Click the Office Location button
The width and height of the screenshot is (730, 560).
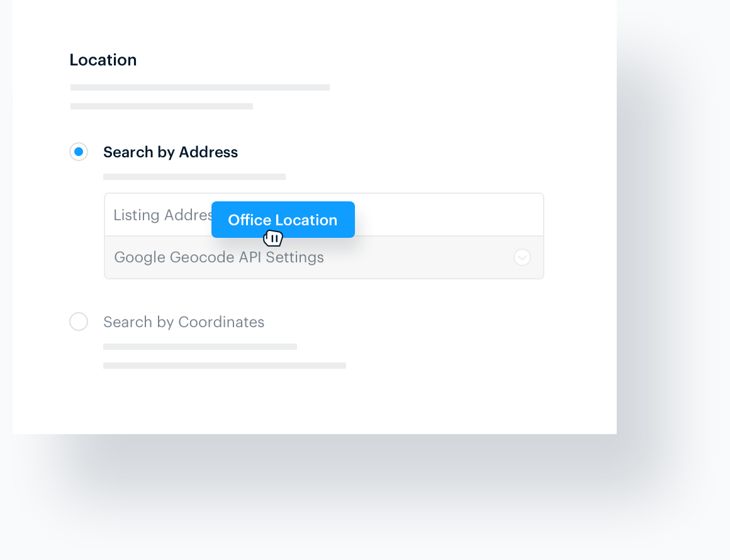[283, 220]
